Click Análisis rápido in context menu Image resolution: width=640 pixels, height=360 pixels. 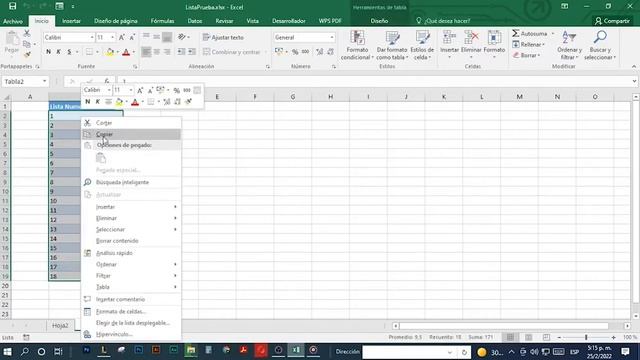tap(131, 253)
